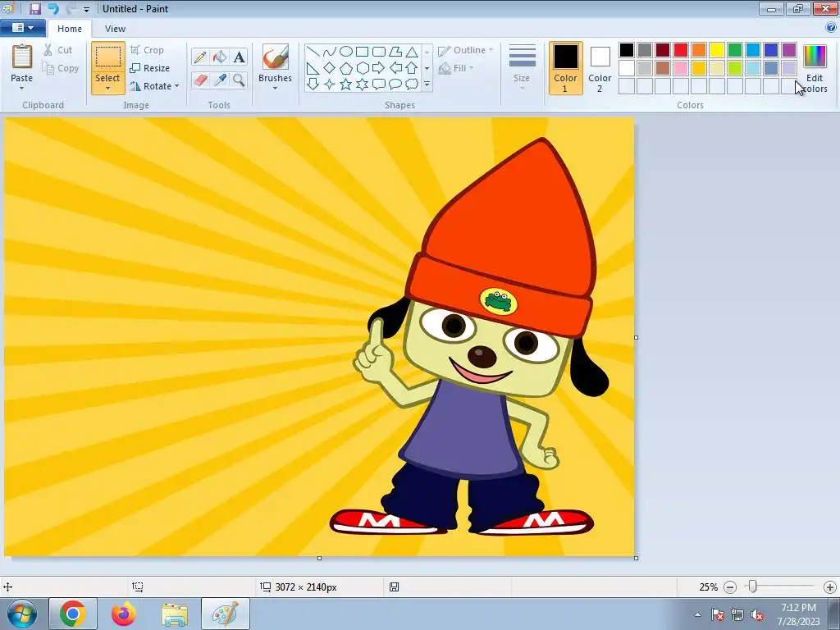Viewport: 840px width, 630px height.
Task: Pick the purple color swatch
Action: tap(788, 50)
